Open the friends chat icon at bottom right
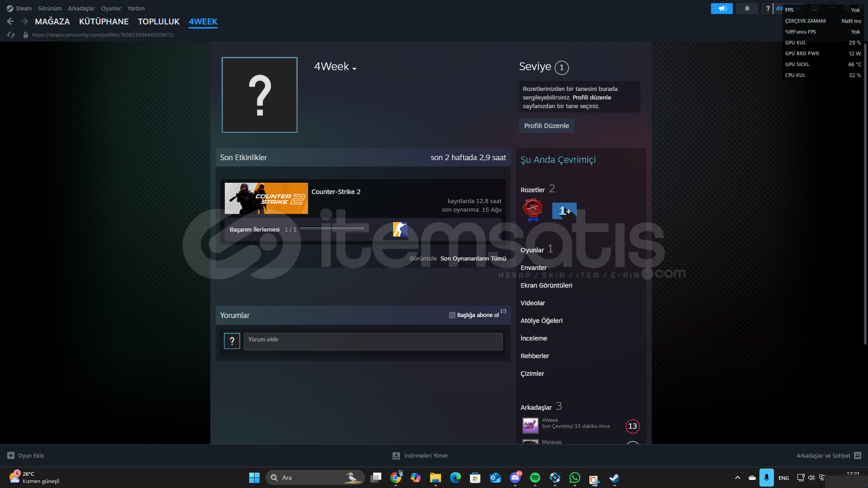This screenshot has height=488, width=868. [x=858, y=455]
